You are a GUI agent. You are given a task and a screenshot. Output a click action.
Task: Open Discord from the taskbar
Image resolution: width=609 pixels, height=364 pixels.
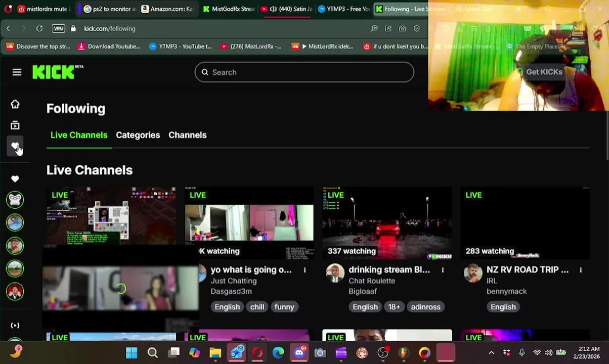point(299,352)
